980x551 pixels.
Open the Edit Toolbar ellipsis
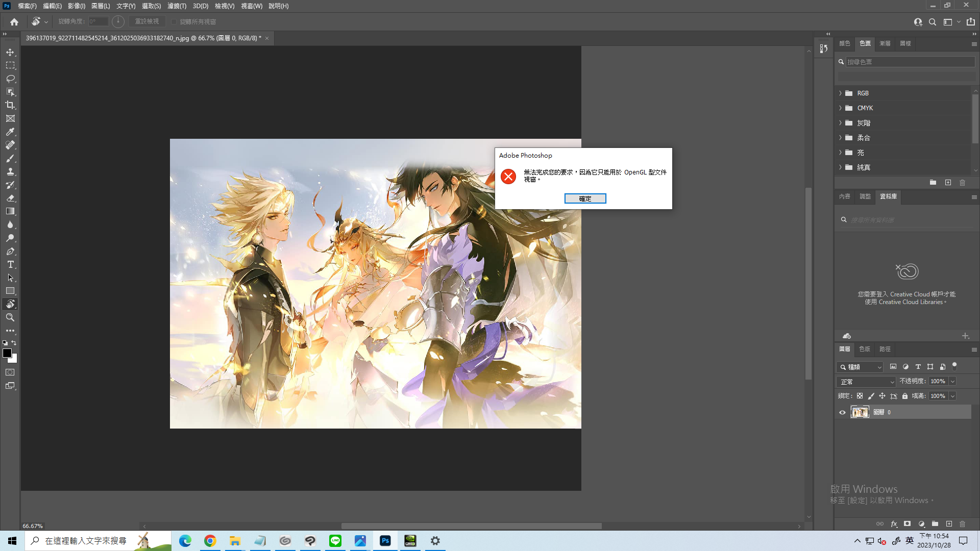(x=10, y=331)
